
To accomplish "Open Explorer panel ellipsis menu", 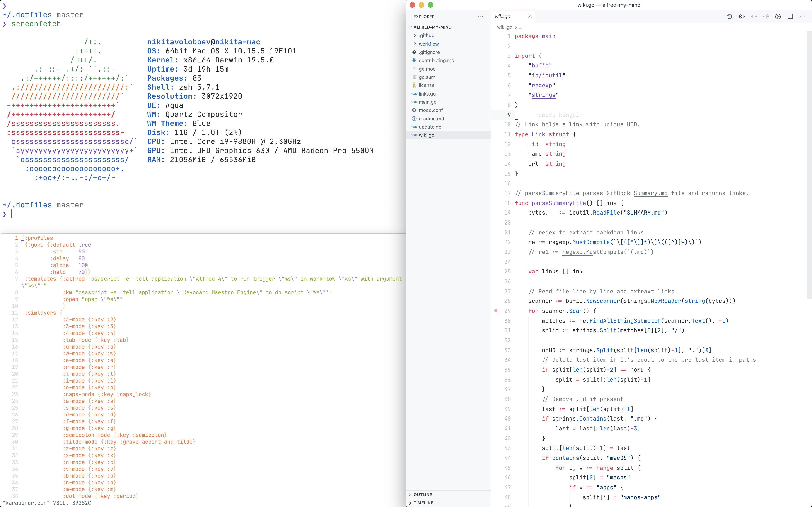I will [481, 17].
